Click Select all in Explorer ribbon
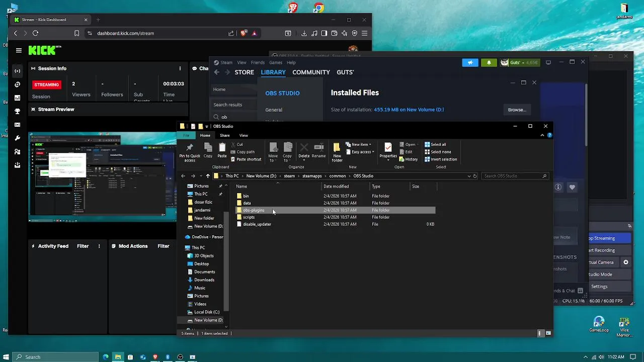Viewport: 644px width, 362px height. click(x=435, y=144)
